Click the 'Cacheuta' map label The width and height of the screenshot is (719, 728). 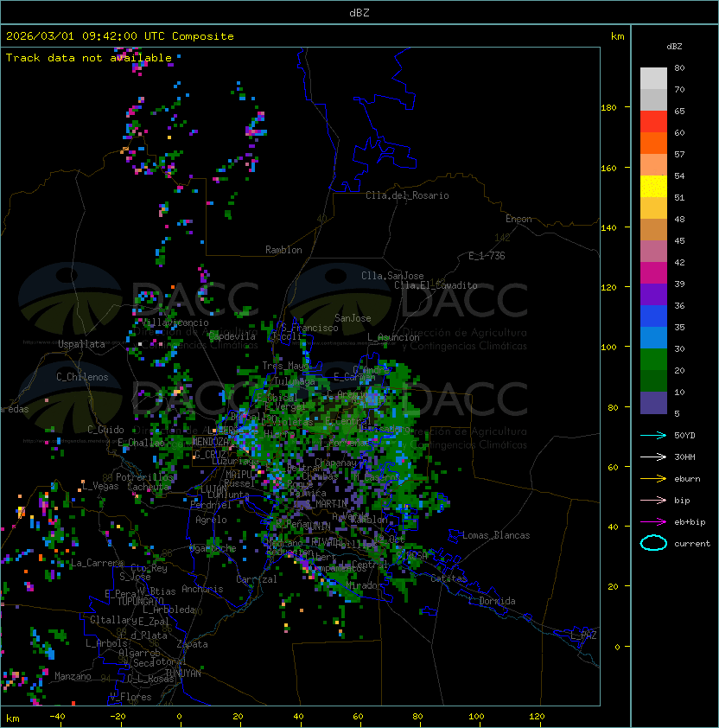pos(149,487)
